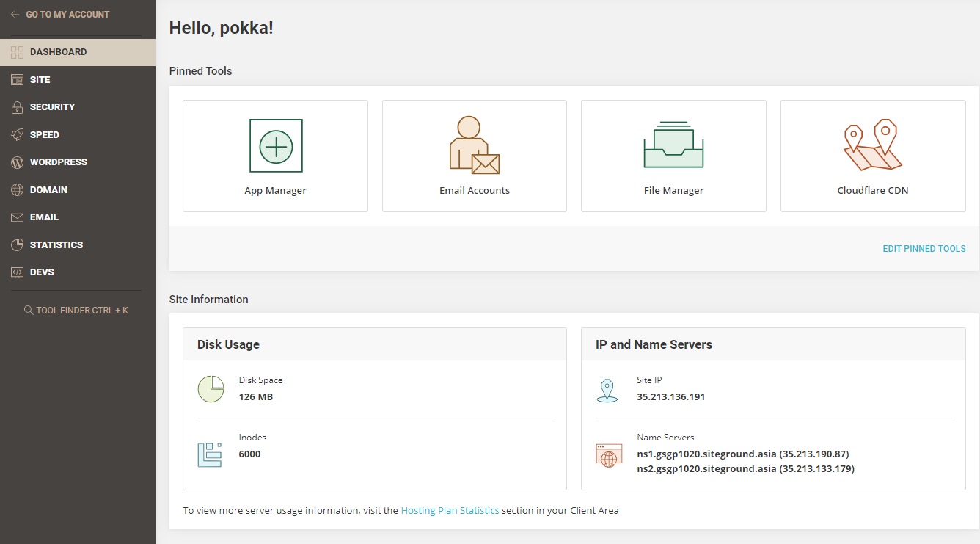Viewport: 980px width, 544px height.
Task: Click the Statistics pie chart icon
Action: click(x=18, y=245)
